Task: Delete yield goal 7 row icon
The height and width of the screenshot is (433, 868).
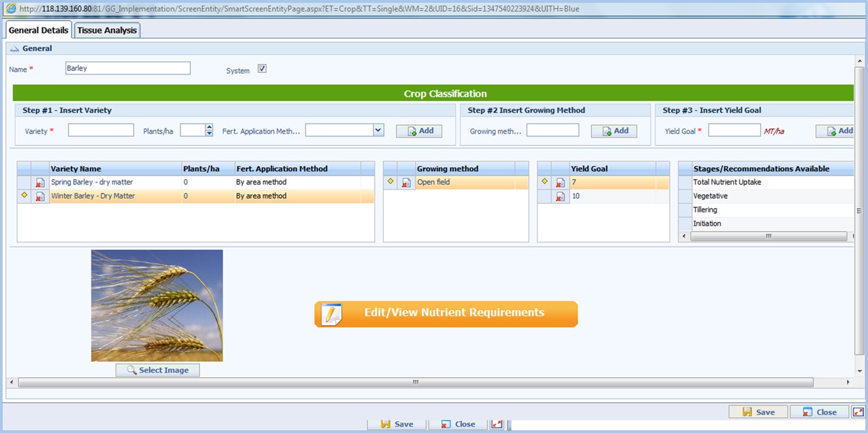Action: coord(560,182)
